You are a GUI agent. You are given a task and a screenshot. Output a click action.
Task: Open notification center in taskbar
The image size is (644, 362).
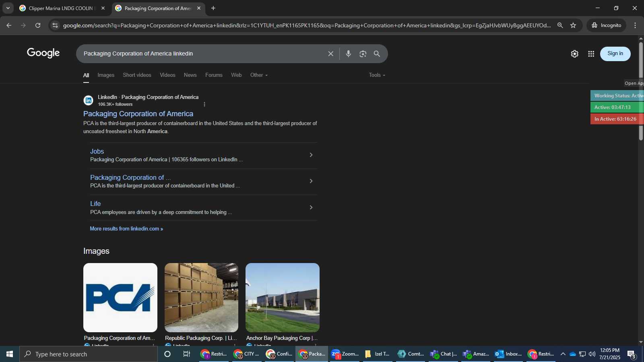631,354
